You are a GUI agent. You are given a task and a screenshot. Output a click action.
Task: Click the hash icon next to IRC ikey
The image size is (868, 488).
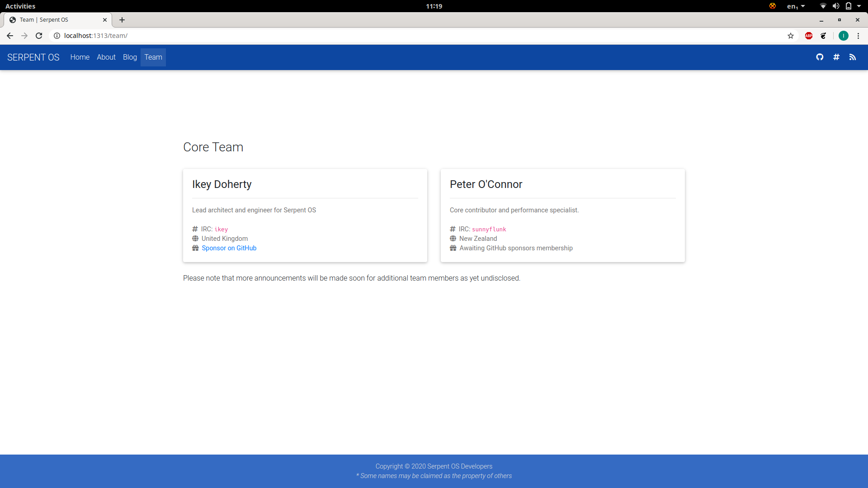195,229
